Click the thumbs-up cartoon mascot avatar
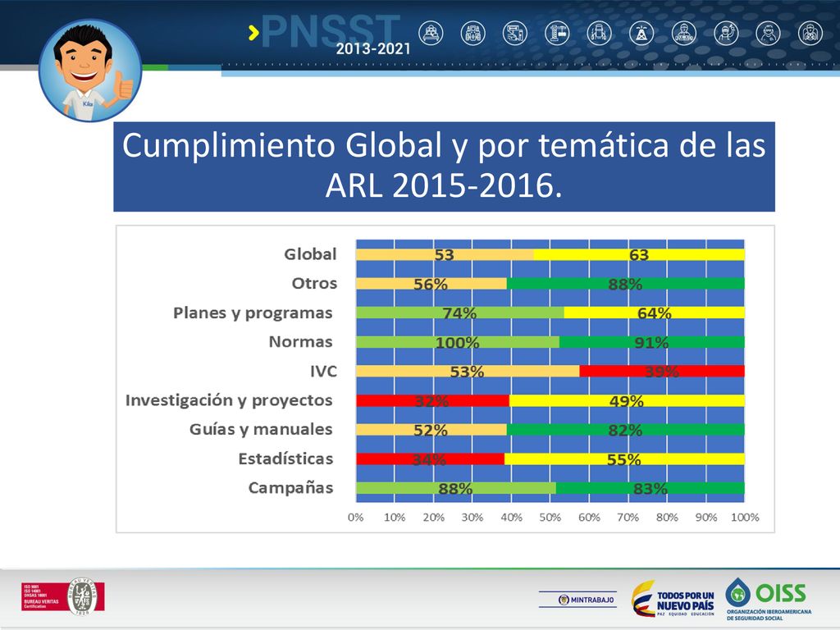840x630 pixels. pos(90,71)
